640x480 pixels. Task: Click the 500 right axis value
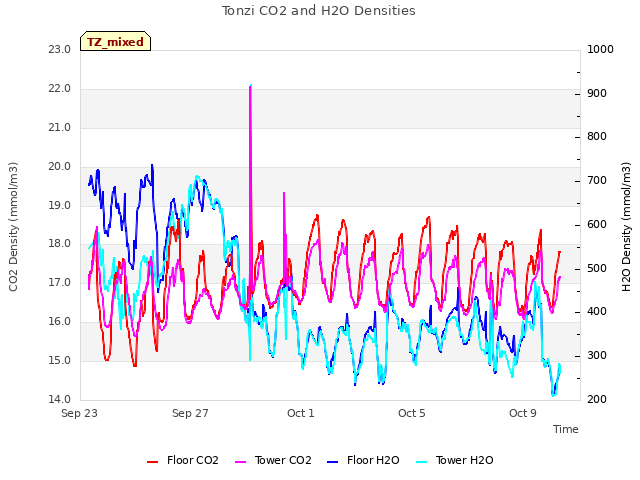coord(597,269)
